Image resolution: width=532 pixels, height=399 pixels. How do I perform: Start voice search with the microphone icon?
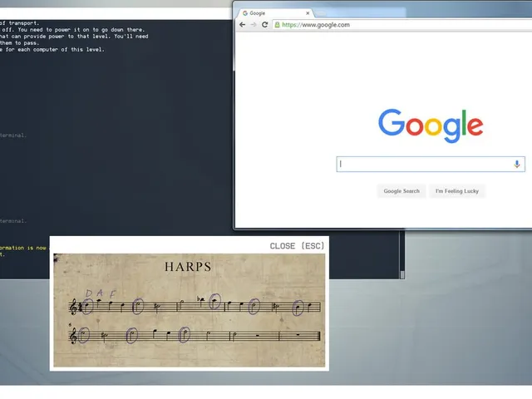517,165
